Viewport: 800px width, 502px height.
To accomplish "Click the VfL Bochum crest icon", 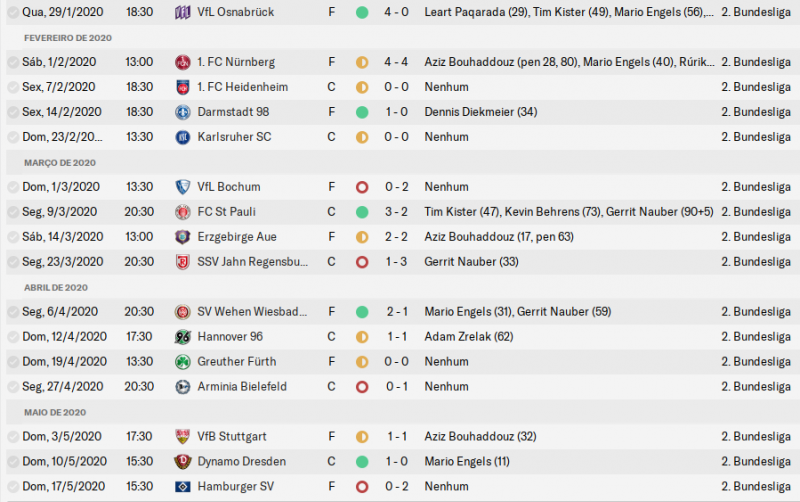I will pos(182,187).
